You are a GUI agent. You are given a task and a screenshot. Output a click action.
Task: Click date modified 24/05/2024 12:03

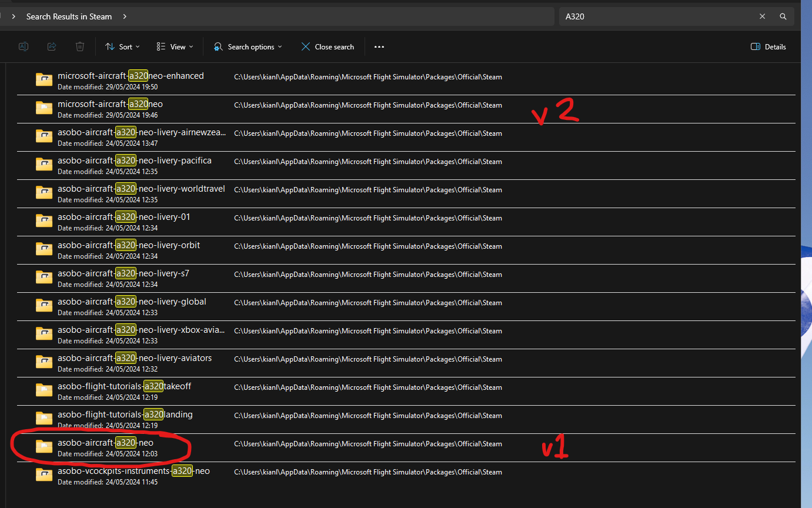108,454
